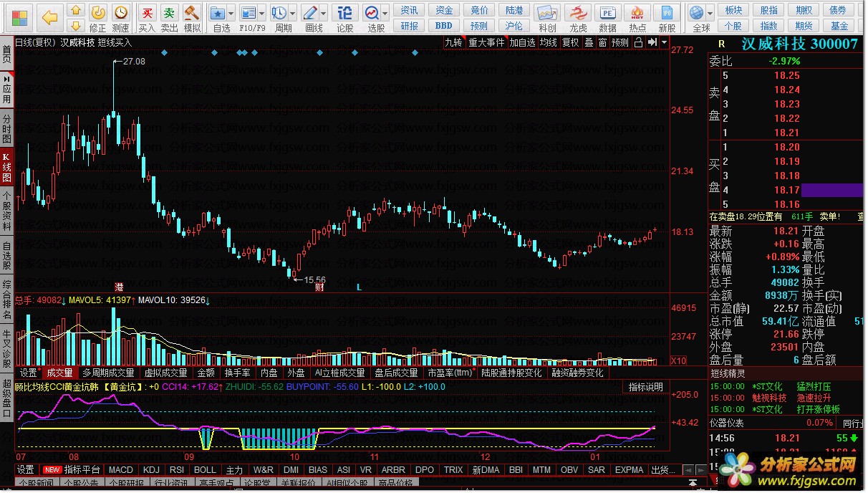The image size is (868, 493).
Task: Click the 指标平台 indicator platform button
Action: (x=73, y=470)
